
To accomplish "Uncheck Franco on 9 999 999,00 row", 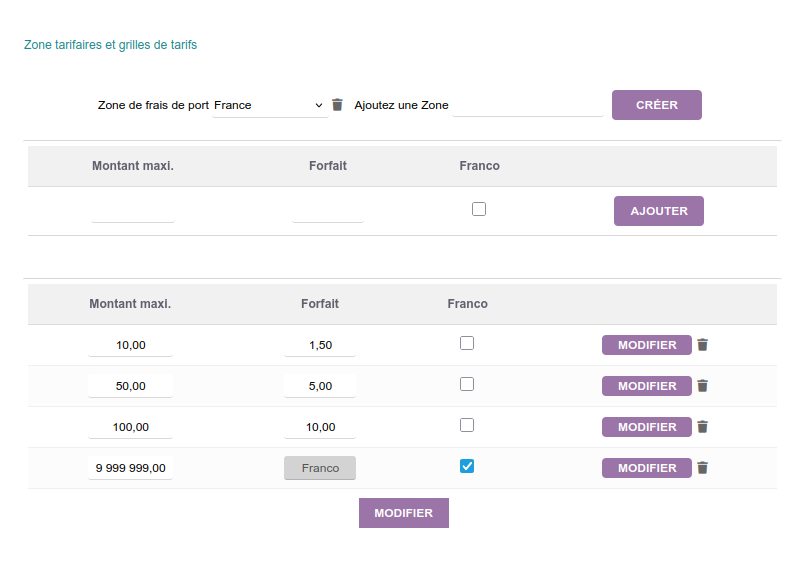I will click(x=467, y=466).
